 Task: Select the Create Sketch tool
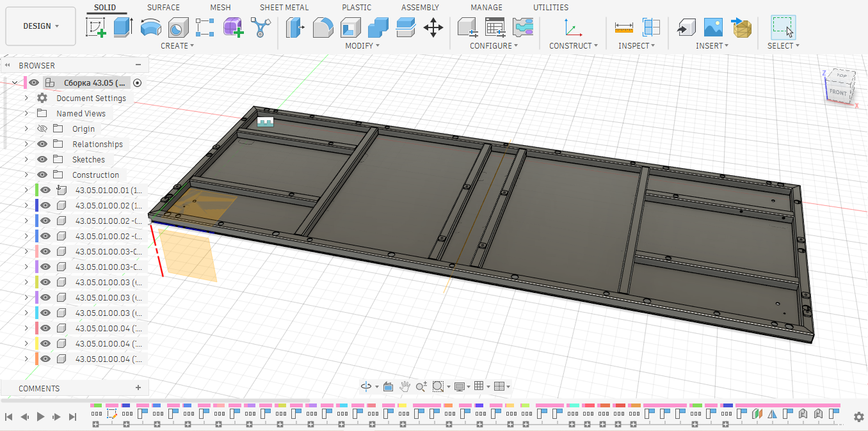point(96,27)
